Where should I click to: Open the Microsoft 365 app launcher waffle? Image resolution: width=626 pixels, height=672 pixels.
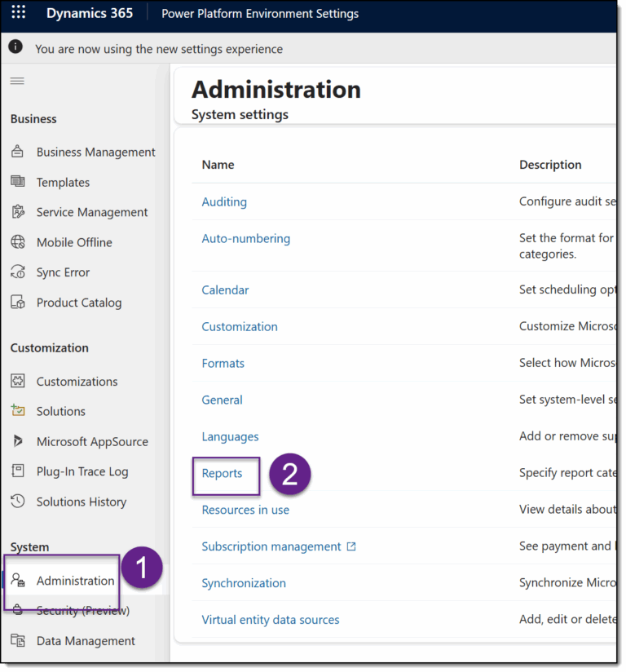[x=18, y=12]
